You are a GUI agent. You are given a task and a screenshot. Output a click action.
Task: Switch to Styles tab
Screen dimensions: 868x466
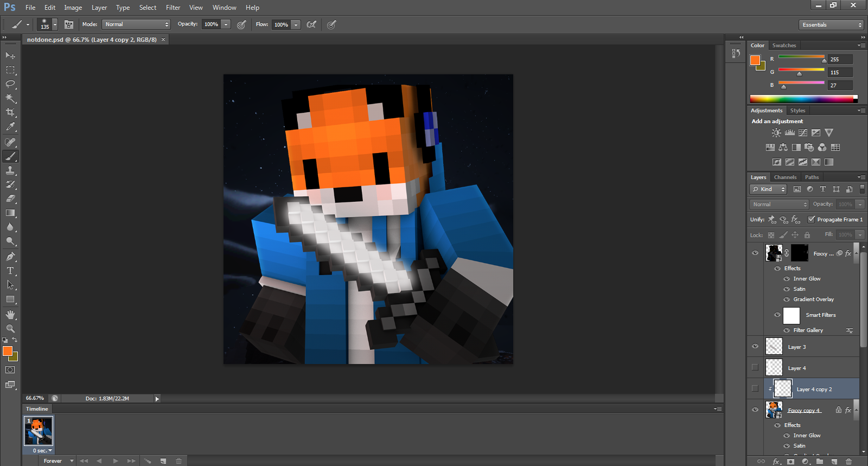[797, 111]
